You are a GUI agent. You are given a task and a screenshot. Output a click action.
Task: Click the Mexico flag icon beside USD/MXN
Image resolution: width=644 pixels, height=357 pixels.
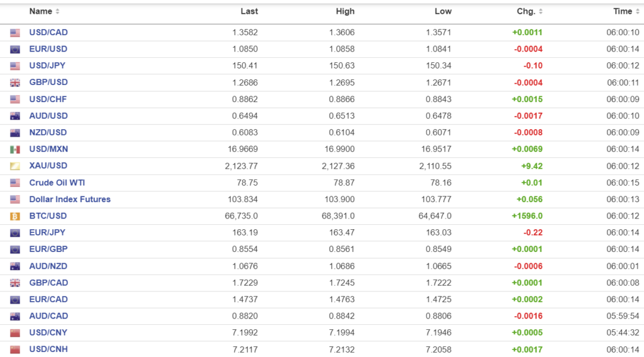coord(15,149)
